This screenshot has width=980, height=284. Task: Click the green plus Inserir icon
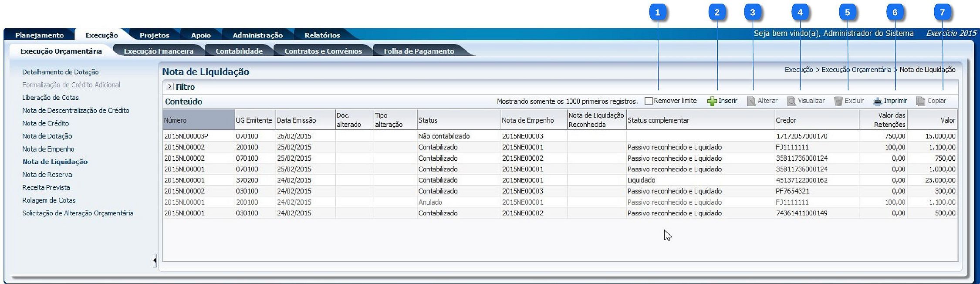pos(712,101)
